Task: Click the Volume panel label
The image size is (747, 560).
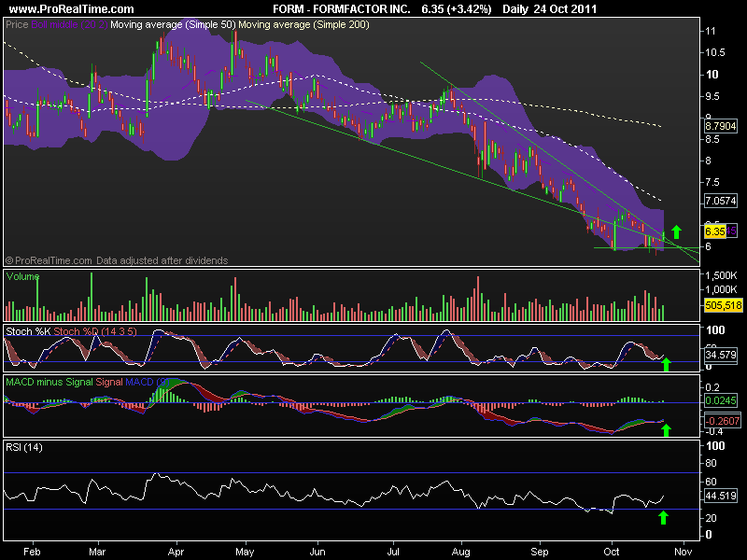Action: tap(22, 276)
